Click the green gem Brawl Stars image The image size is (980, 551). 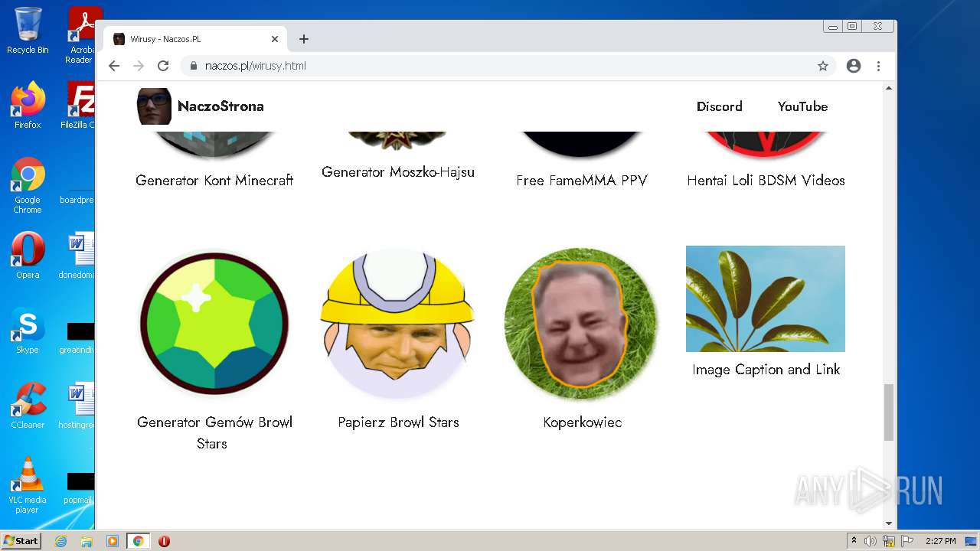pyautogui.click(x=214, y=323)
